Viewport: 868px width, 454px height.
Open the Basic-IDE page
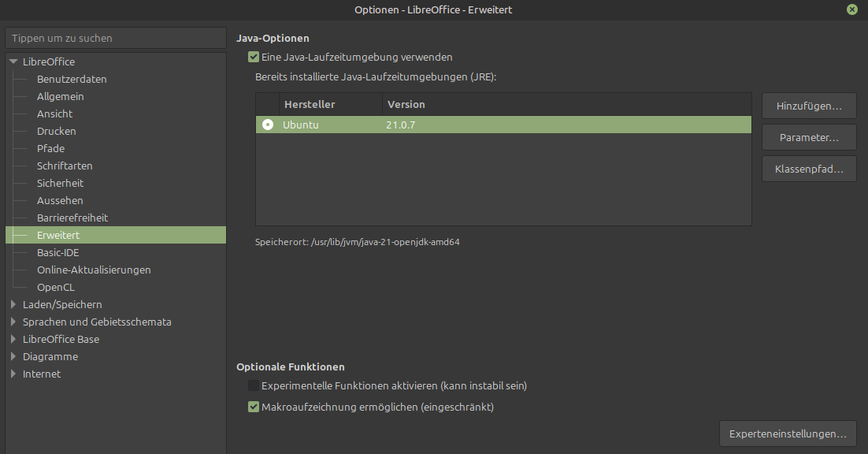pos(58,252)
